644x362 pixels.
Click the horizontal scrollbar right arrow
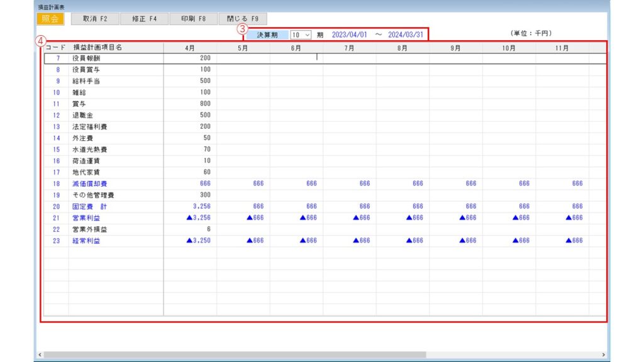(603, 354)
